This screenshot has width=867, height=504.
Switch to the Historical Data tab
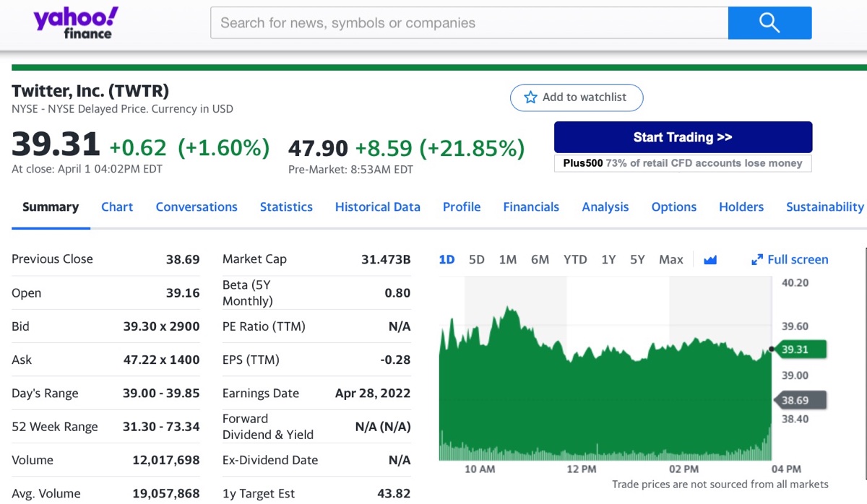point(377,207)
